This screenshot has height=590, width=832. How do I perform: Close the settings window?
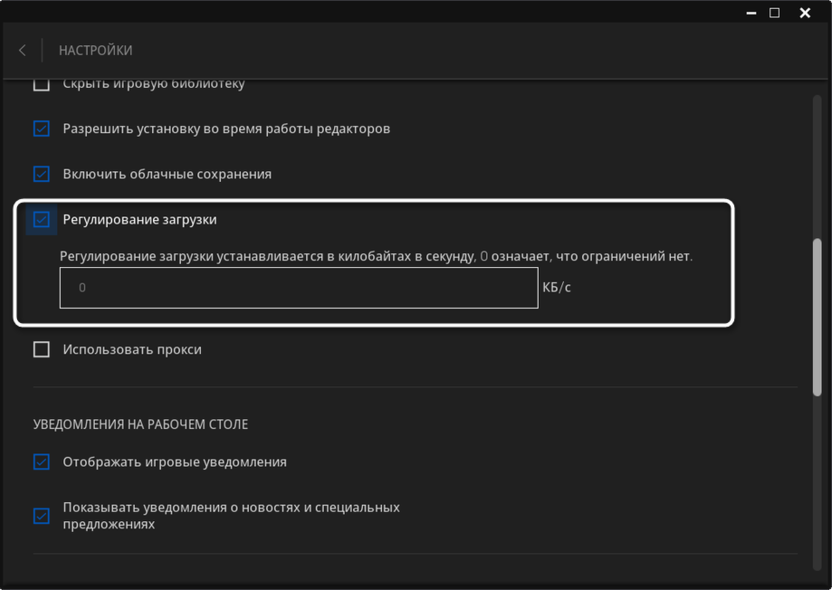point(805,13)
